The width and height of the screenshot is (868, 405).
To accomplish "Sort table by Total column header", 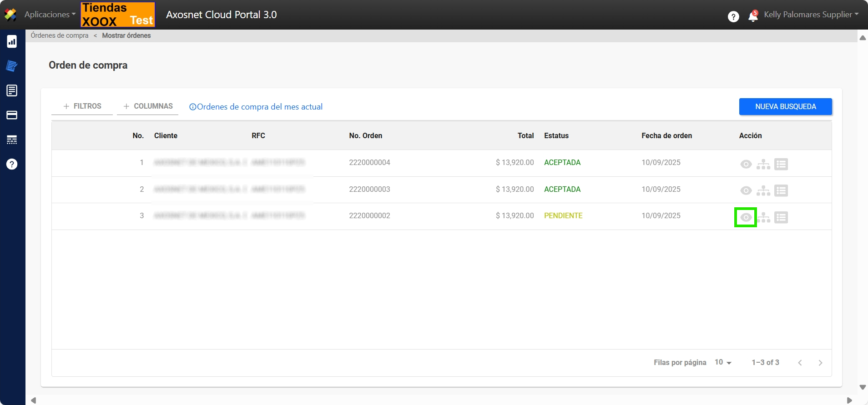I will [525, 135].
